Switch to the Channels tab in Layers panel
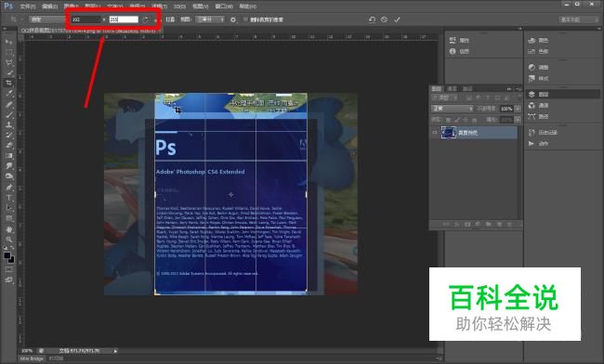Image resolution: width=604 pixels, height=364 pixels. (x=452, y=88)
